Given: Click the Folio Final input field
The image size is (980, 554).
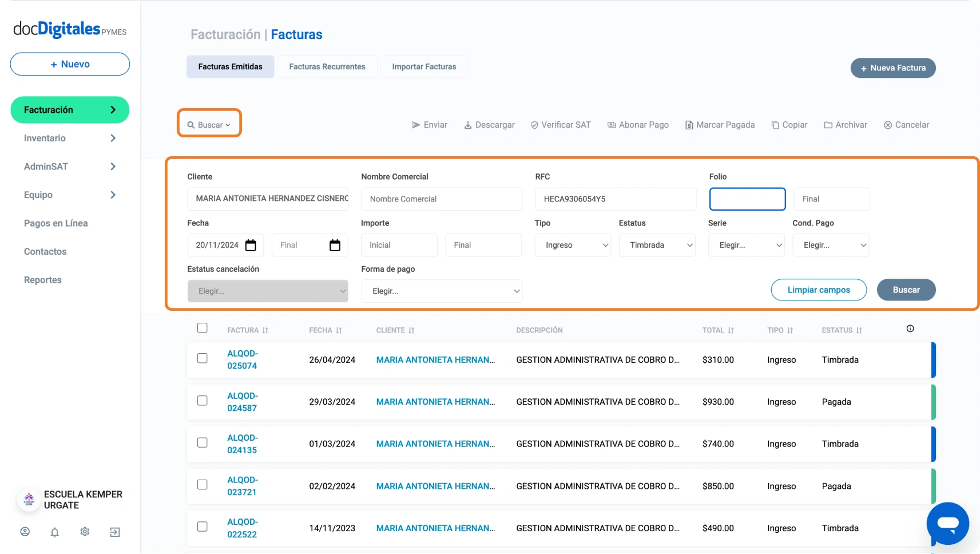Looking at the screenshot, I should click(832, 199).
